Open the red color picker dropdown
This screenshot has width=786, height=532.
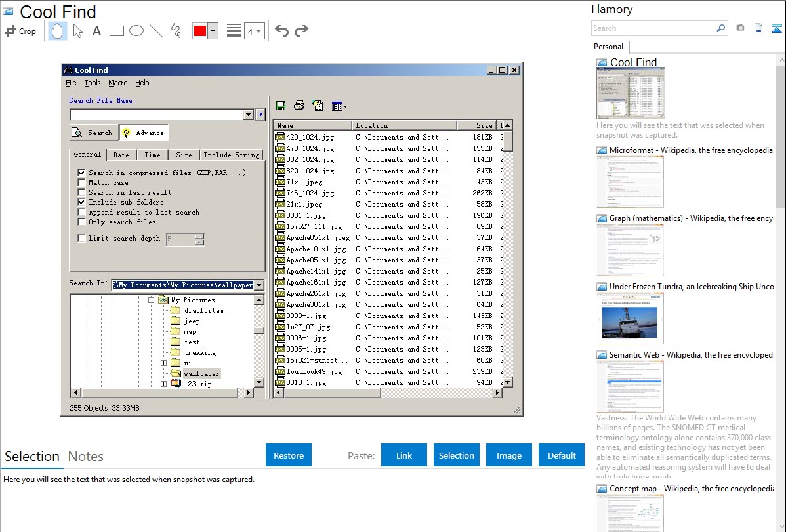[213, 31]
